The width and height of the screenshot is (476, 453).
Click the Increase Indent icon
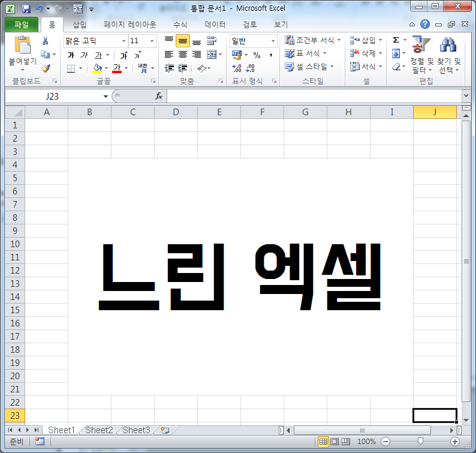(x=182, y=68)
